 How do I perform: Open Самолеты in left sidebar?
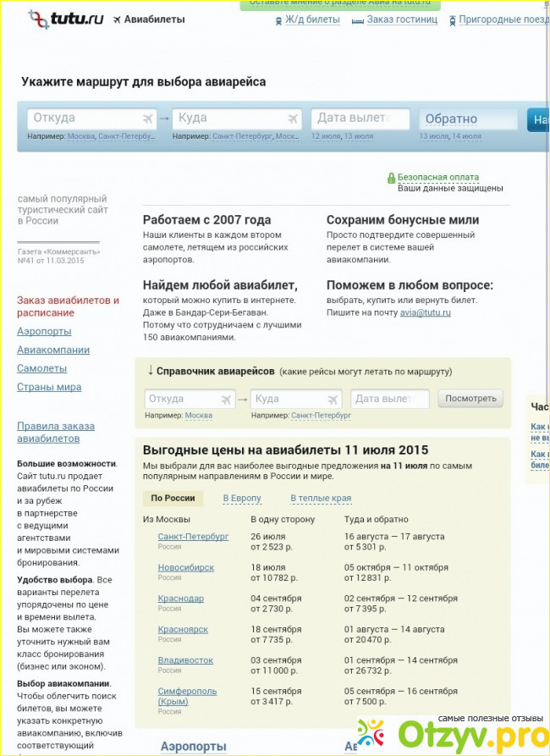pyautogui.click(x=42, y=368)
